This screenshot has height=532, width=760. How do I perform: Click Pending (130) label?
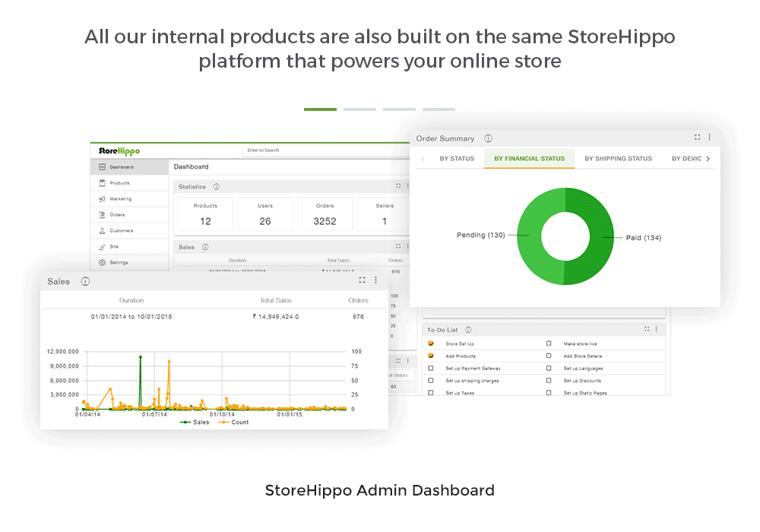(481, 235)
